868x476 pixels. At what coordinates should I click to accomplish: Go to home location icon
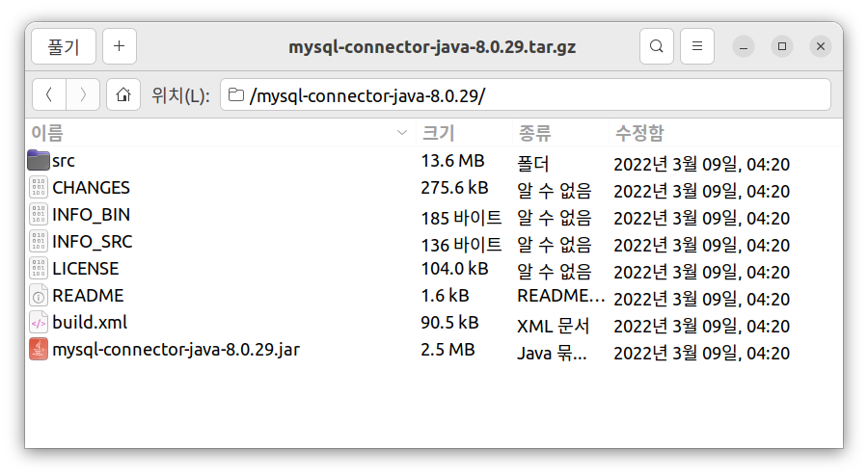coord(123,95)
